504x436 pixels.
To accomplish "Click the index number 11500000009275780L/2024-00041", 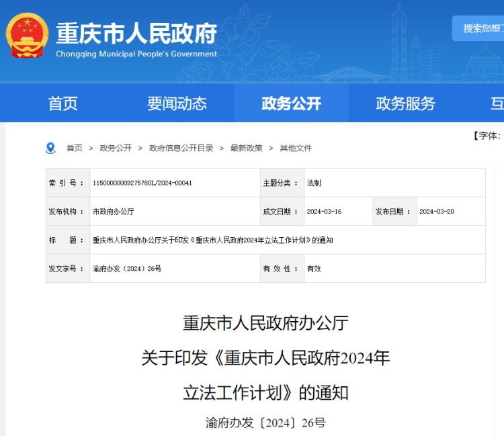I will click(142, 183).
